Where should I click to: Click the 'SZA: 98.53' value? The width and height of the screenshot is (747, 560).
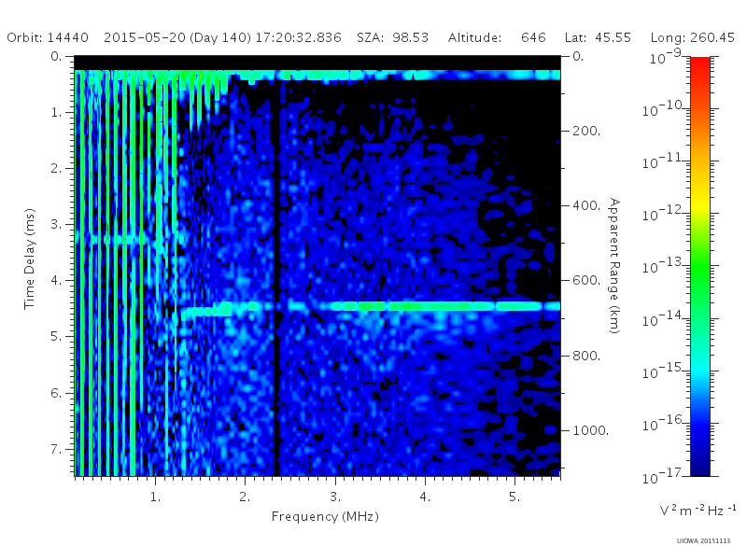pos(392,37)
